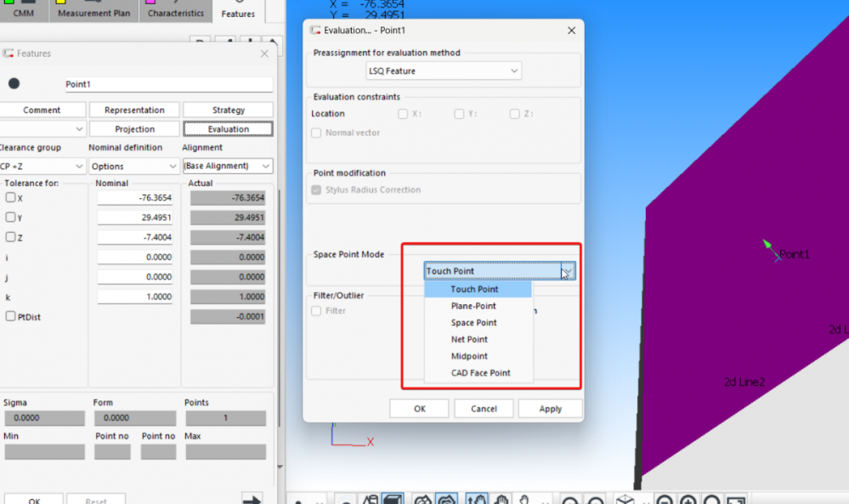
Task: Open the LSQ Feature evaluation method dropdown
Action: click(444, 71)
